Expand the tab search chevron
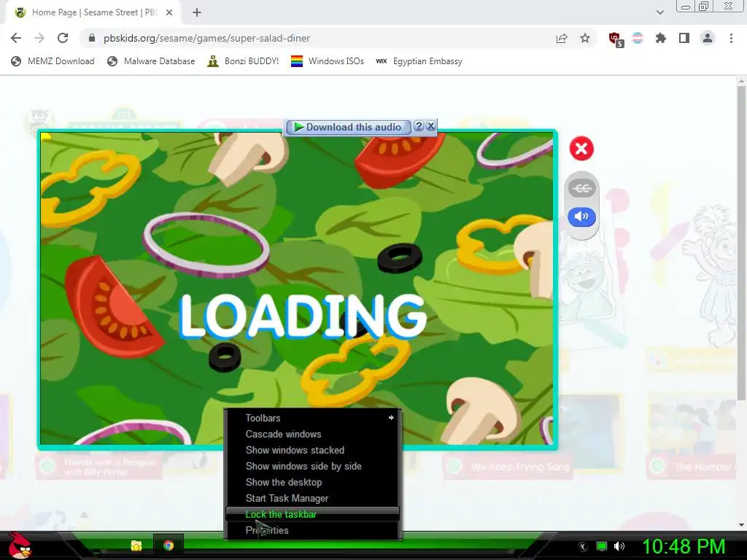 (659, 12)
